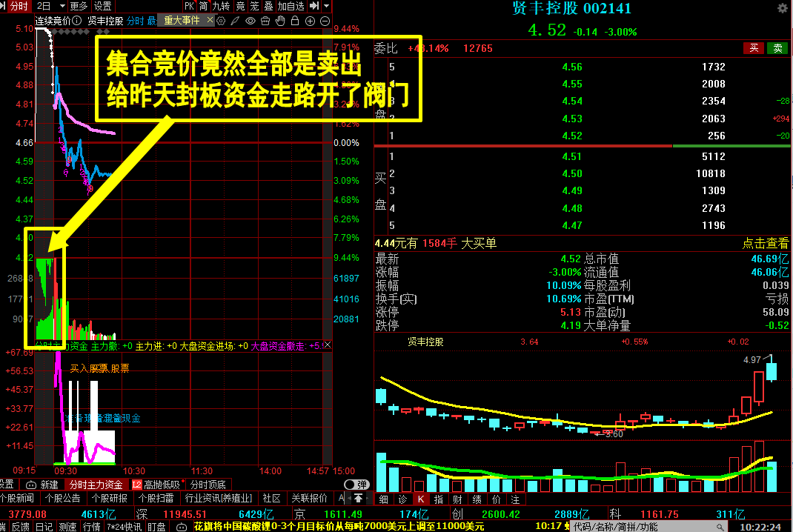This screenshot has width=793, height=532.
Task: Open the scrolling 花旗 lithium news headline
Action: pos(339,526)
